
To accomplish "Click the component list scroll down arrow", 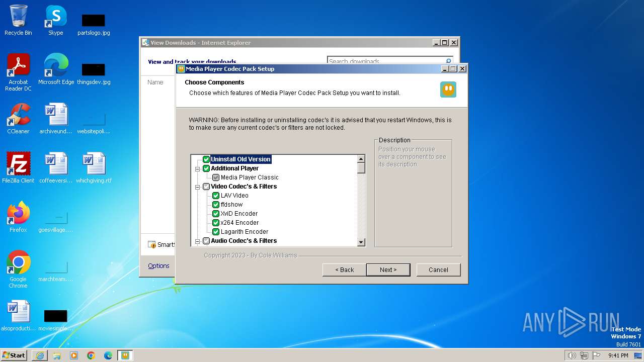I will 361,242.
